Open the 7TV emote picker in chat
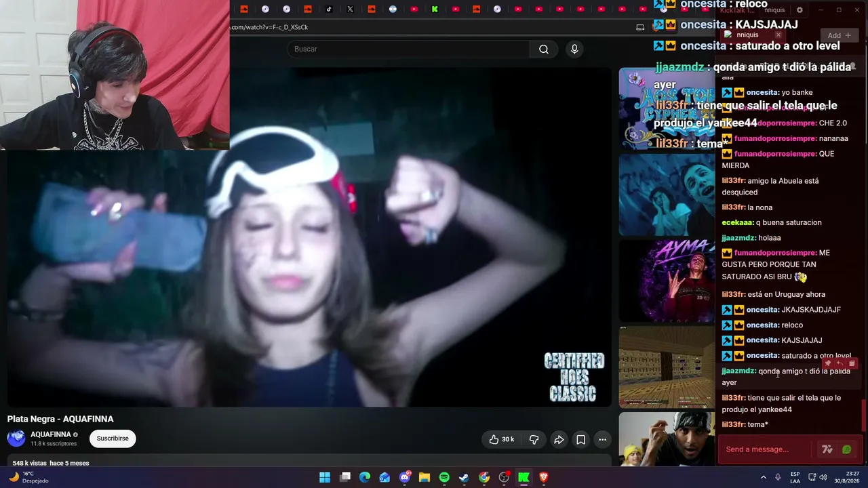The height and width of the screenshot is (488, 868). pyautogui.click(x=827, y=449)
